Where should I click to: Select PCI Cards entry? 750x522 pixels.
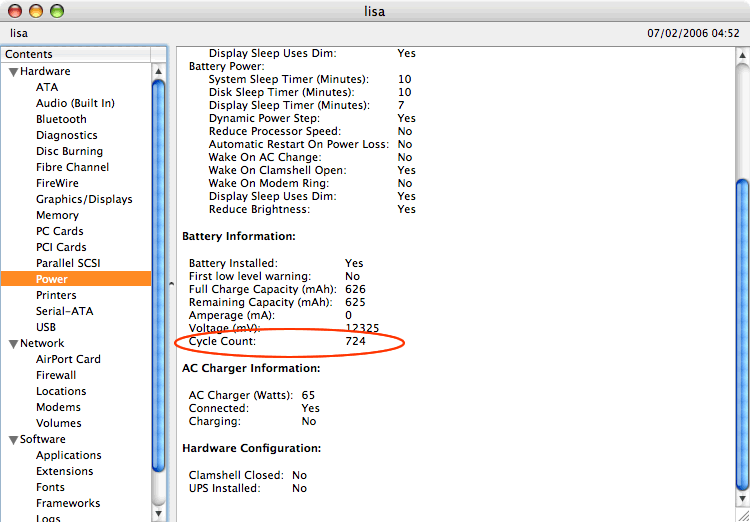pyautogui.click(x=61, y=247)
